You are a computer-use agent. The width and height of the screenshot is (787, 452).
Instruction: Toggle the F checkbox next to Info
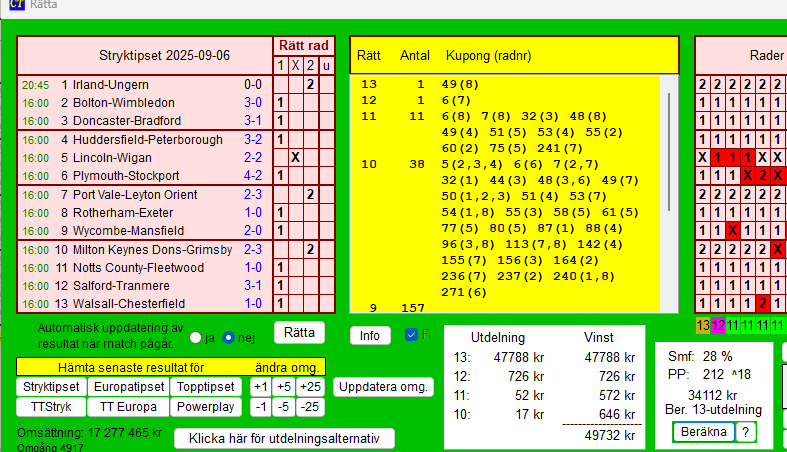click(411, 335)
